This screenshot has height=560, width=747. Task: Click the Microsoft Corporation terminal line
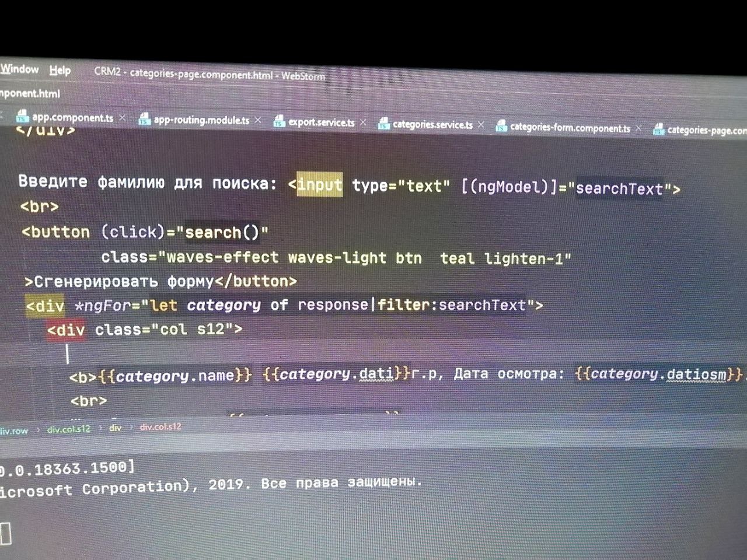(x=210, y=485)
